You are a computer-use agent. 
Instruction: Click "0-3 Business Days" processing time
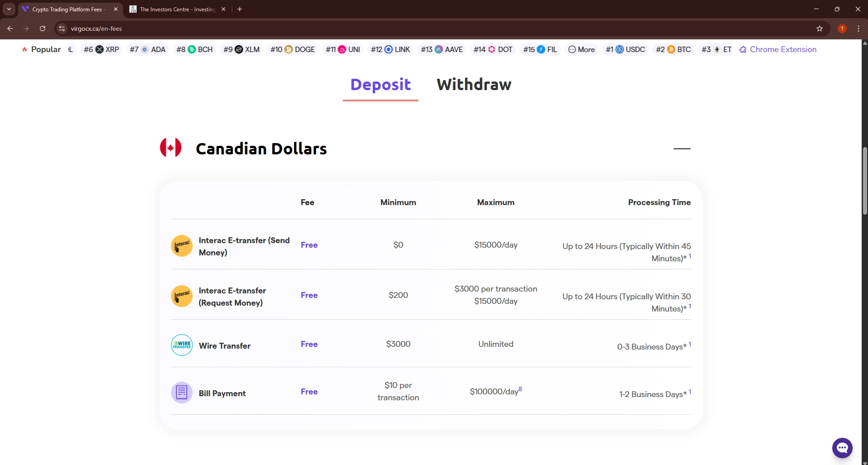[651, 347]
